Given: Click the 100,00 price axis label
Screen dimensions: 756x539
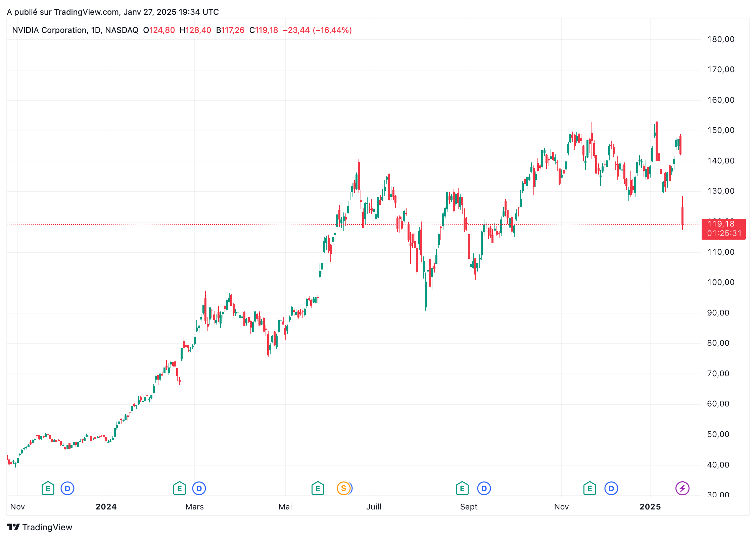Looking at the screenshot, I should 721,282.
